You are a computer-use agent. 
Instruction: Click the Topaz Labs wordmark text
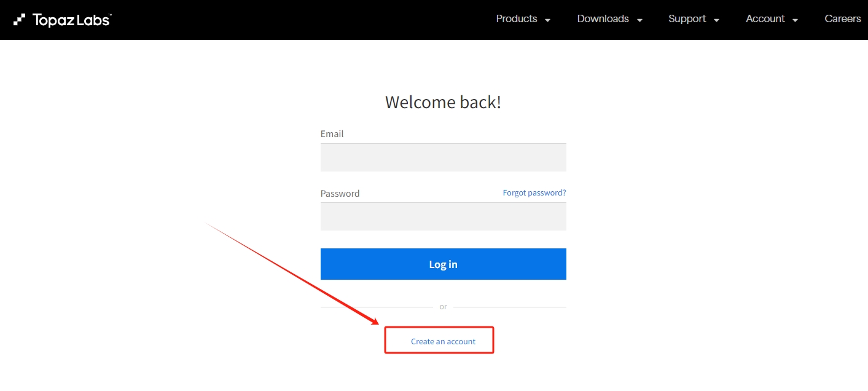71,20
